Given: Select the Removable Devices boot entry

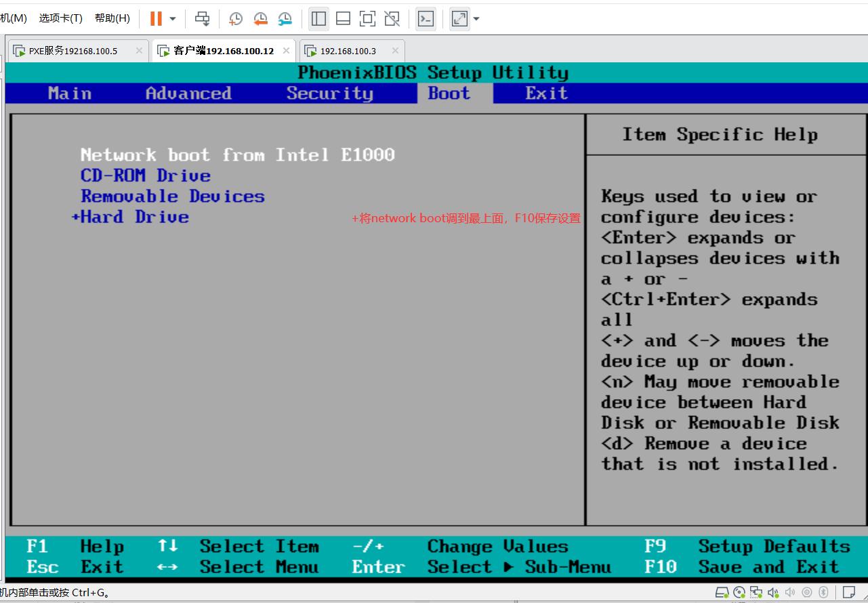Looking at the screenshot, I should point(173,196).
